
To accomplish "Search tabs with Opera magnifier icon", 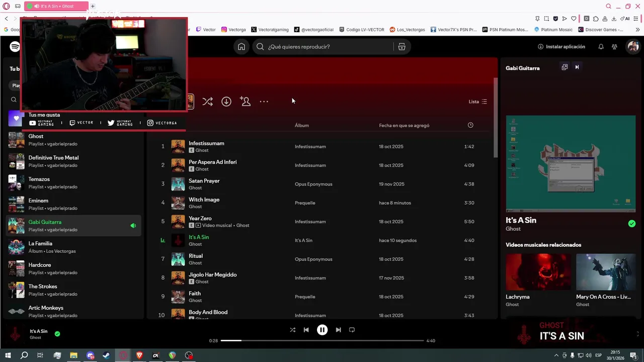I will tap(608, 6).
